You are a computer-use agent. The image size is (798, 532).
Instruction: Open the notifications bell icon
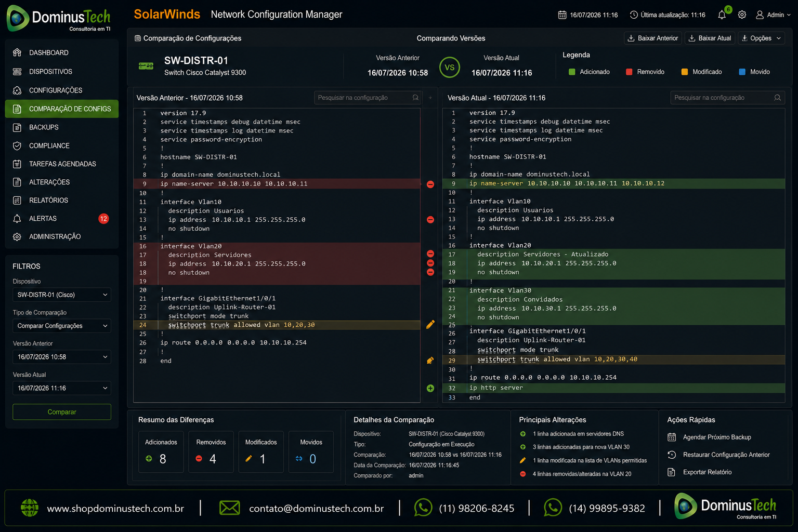coord(722,15)
